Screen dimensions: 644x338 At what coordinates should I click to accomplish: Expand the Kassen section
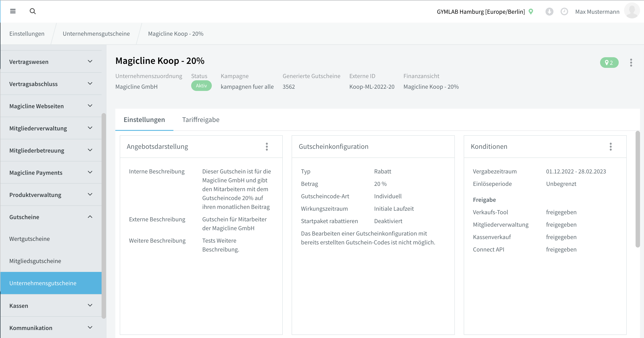click(x=51, y=305)
